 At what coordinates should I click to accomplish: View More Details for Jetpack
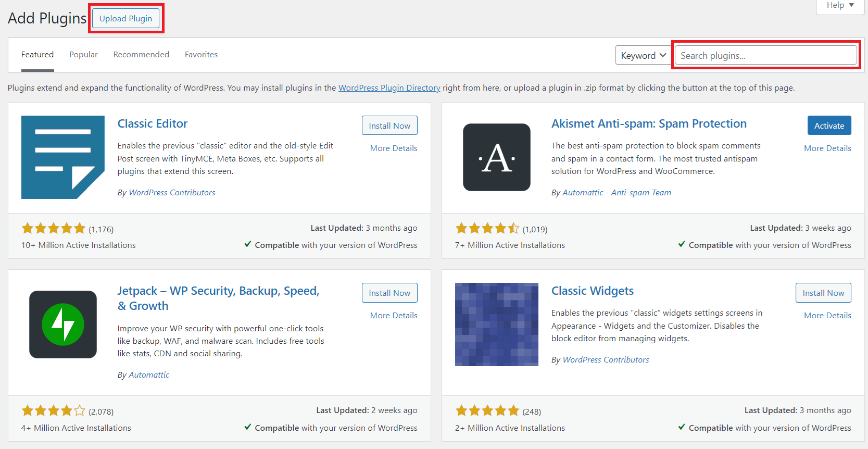(394, 315)
